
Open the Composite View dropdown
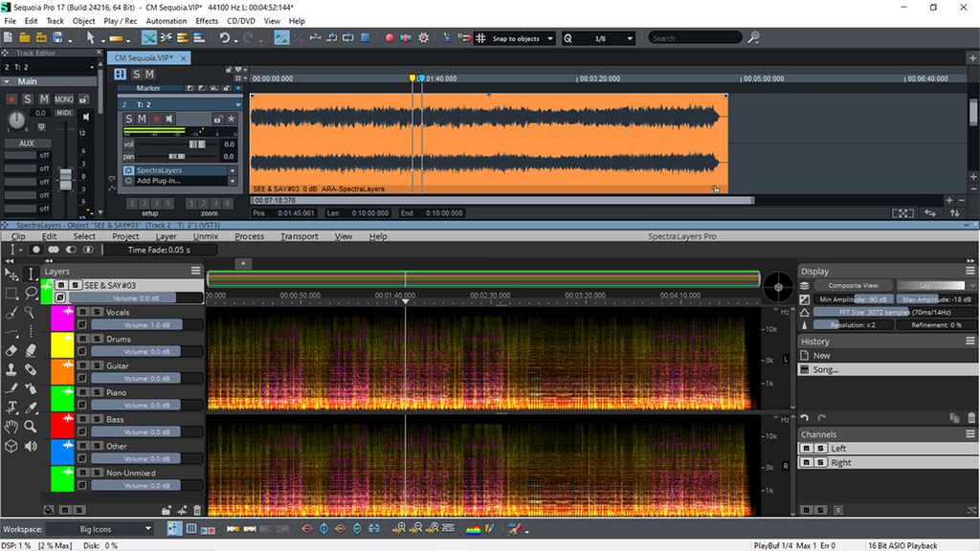tap(853, 285)
